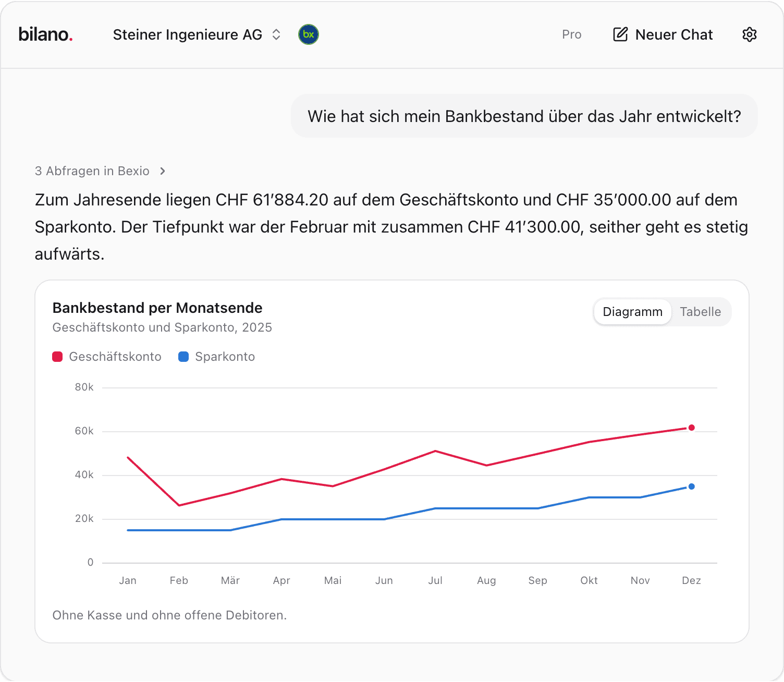
Task: Click the Sep month label
Action: [x=537, y=580]
